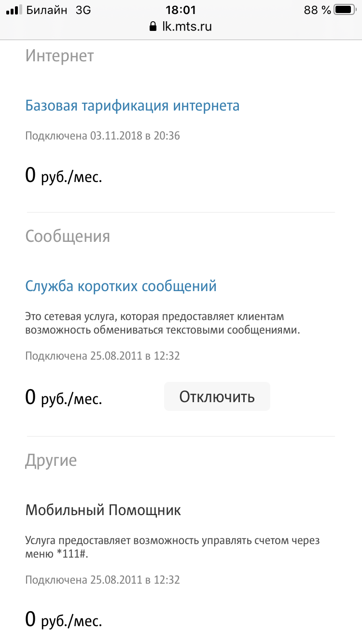The image size is (362, 644).
Task: Tap the lock icon beside lk.mts.ru
Action: [153, 26]
